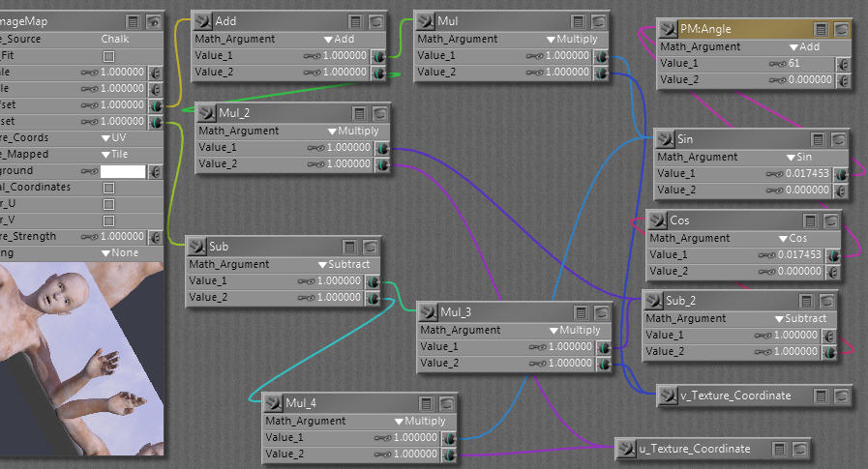Open Cos node's Math_Argument dropdown

coord(793,239)
